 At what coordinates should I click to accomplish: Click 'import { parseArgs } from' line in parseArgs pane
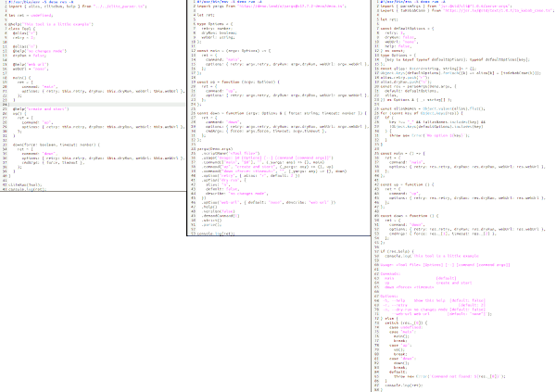pyautogui.click(x=446, y=6)
